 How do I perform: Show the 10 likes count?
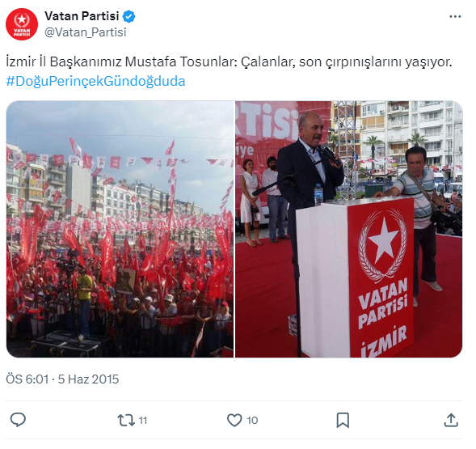252,421
